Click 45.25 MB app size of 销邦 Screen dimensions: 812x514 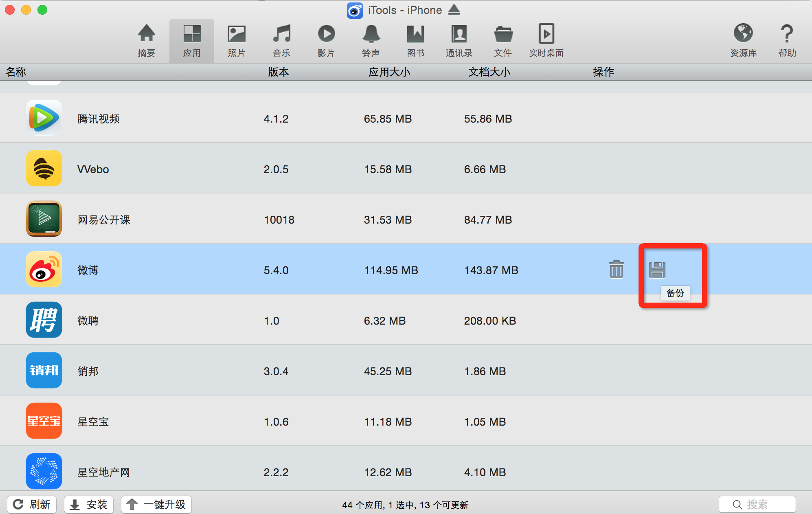tap(388, 371)
